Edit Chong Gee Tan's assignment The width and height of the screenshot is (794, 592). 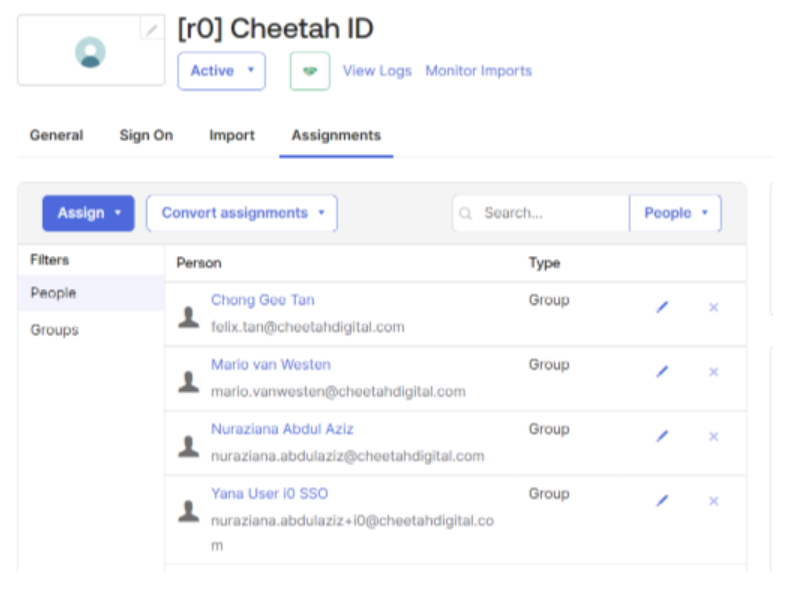pos(661,307)
